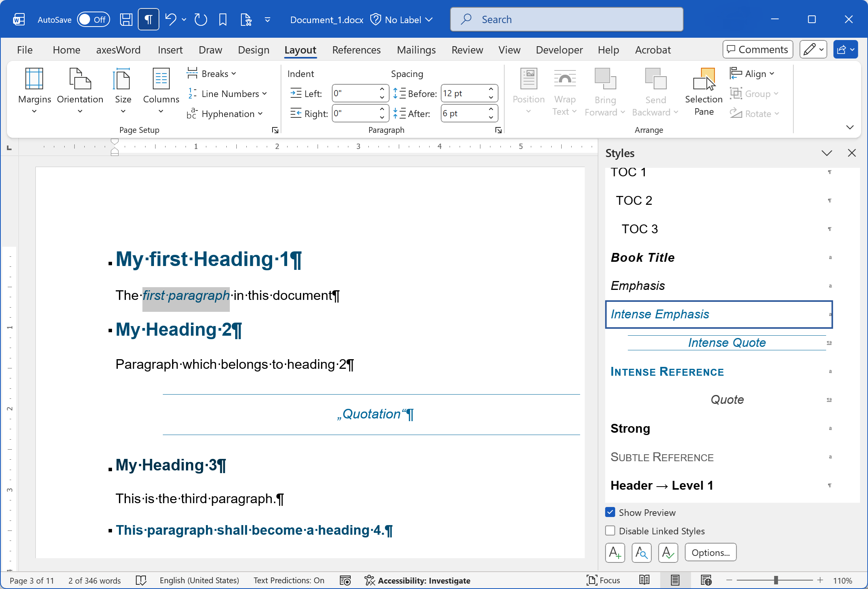
Task: Apply the Intense Reference style
Action: (719, 371)
